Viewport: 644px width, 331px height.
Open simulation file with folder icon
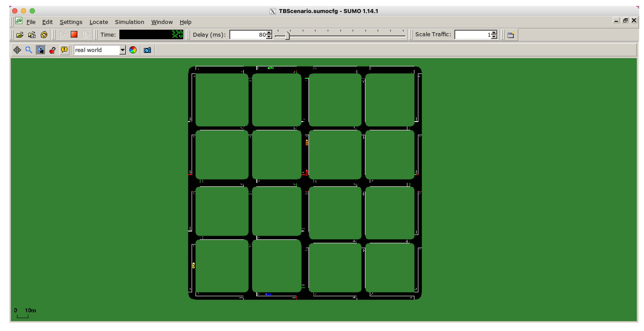[20, 35]
